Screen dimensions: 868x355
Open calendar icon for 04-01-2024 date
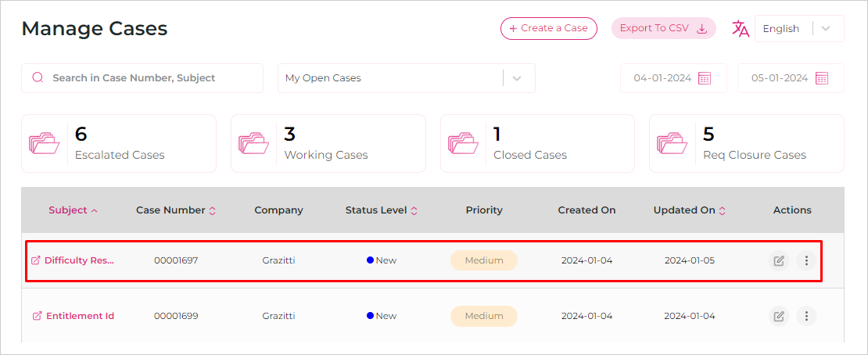point(704,78)
